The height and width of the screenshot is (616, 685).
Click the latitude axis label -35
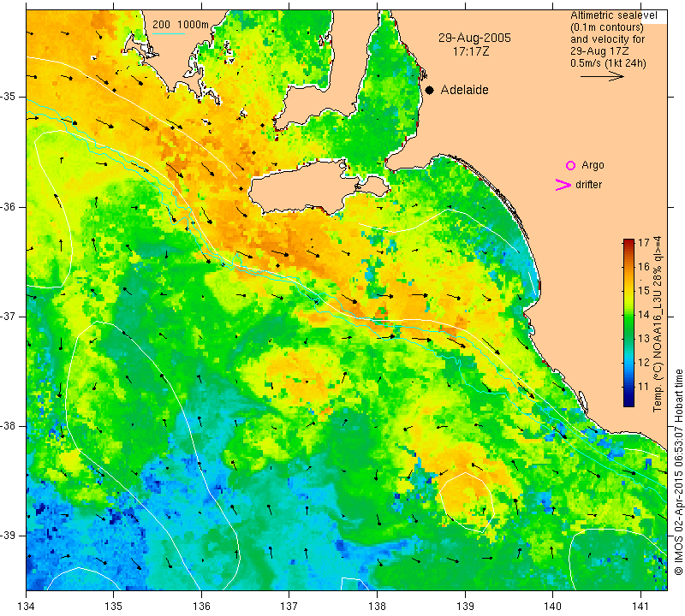coord(8,97)
